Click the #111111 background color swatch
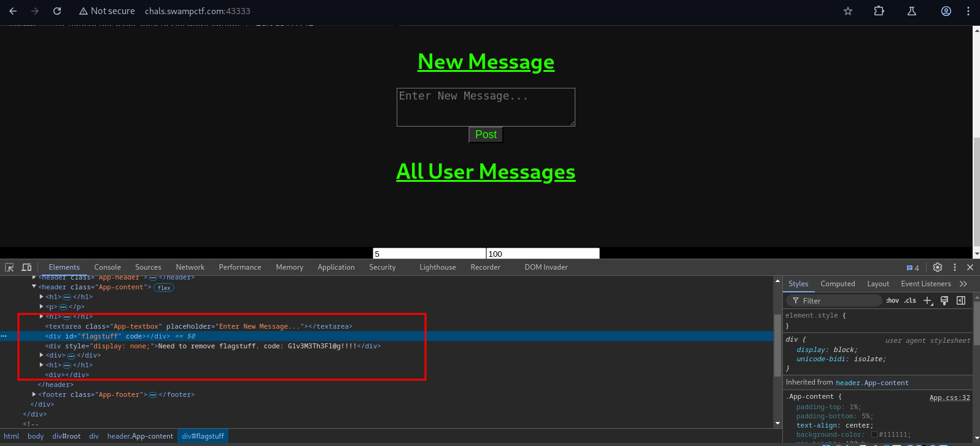 874,434
